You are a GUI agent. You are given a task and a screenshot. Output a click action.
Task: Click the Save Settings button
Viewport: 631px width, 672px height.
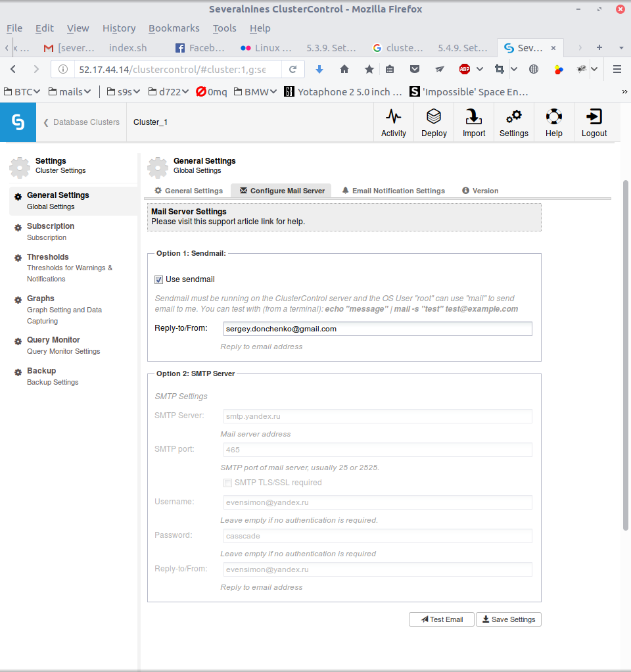tap(509, 619)
